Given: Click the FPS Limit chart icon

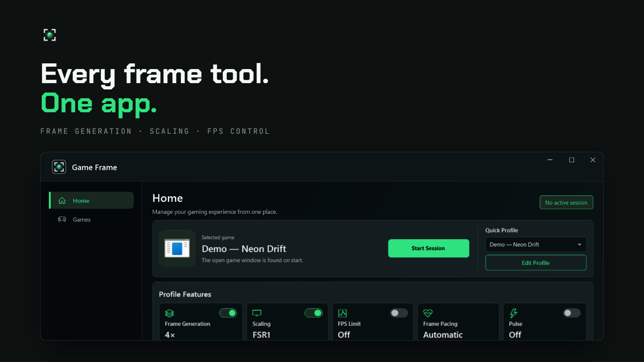Looking at the screenshot, I should pyautogui.click(x=342, y=313).
